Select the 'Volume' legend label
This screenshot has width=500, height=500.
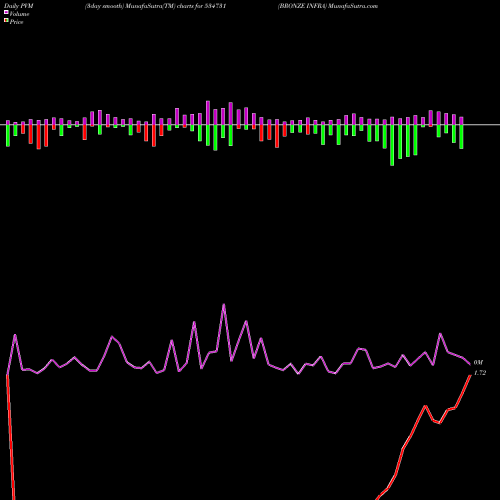(19, 14)
